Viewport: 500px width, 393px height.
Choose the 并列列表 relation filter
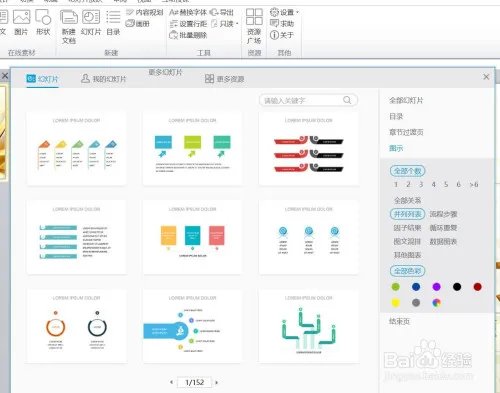pyautogui.click(x=407, y=214)
